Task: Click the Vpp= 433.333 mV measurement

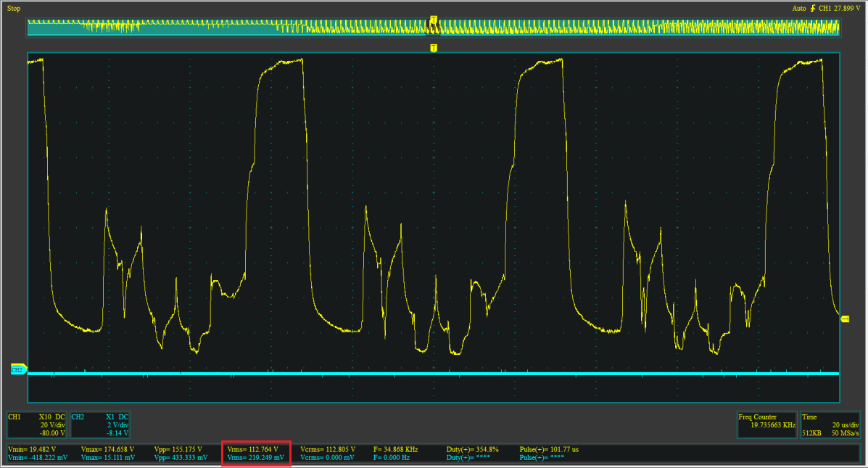Action: (x=181, y=457)
